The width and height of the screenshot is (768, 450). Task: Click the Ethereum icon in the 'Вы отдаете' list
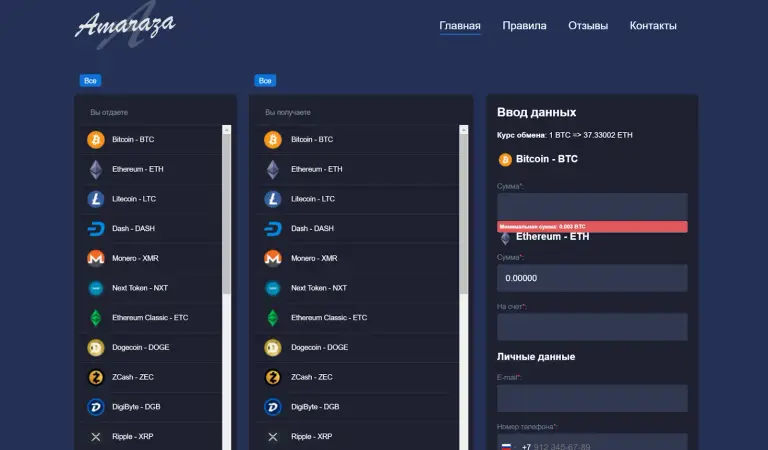point(96,169)
